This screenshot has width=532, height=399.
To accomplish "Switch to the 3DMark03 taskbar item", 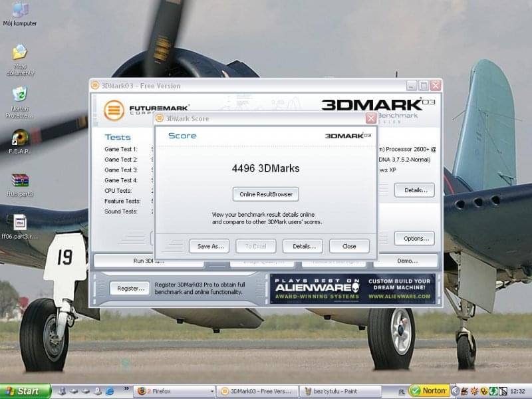I will (256, 391).
